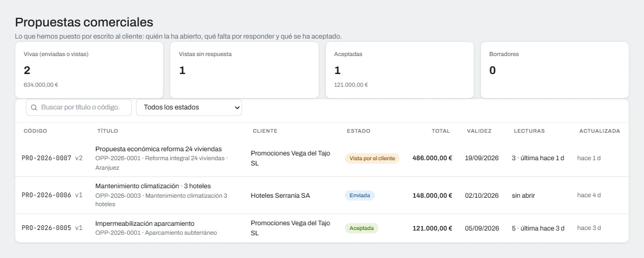Image resolution: width=644 pixels, height=258 pixels.
Task: Focus the 'Buscar por título o código' field
Action: point(79,107)
